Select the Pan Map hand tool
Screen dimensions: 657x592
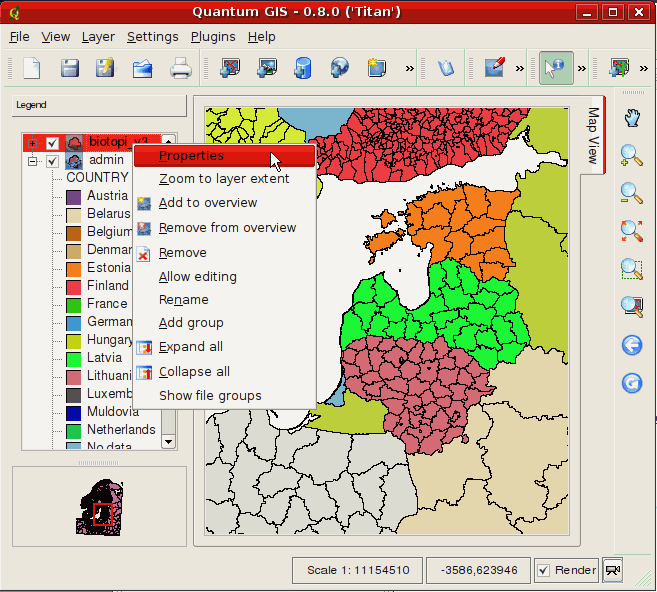point(632,118)
